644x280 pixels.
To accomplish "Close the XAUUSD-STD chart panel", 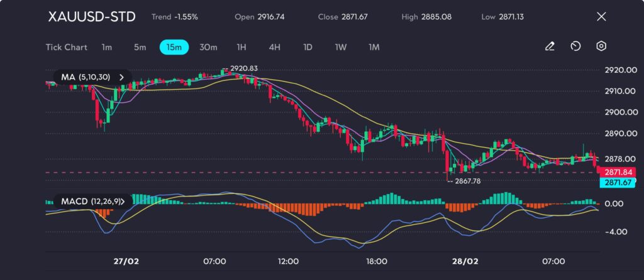I will tap(601, 17).
